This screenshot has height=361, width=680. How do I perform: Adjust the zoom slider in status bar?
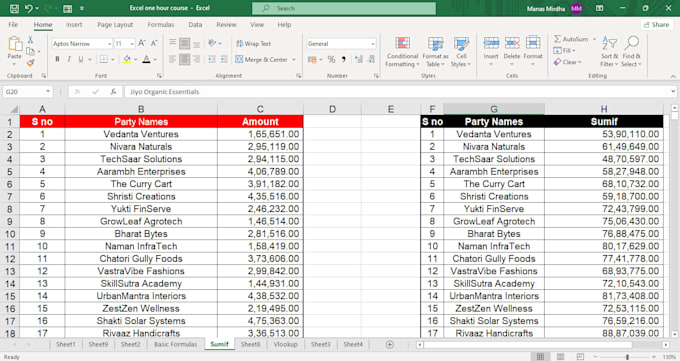click(x=627, y=357)
